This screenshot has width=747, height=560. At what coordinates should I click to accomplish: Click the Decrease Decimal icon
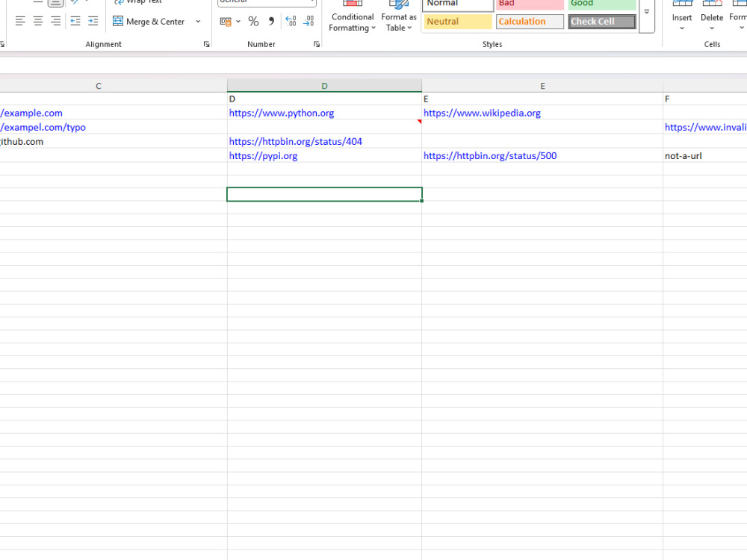point(309,22)
